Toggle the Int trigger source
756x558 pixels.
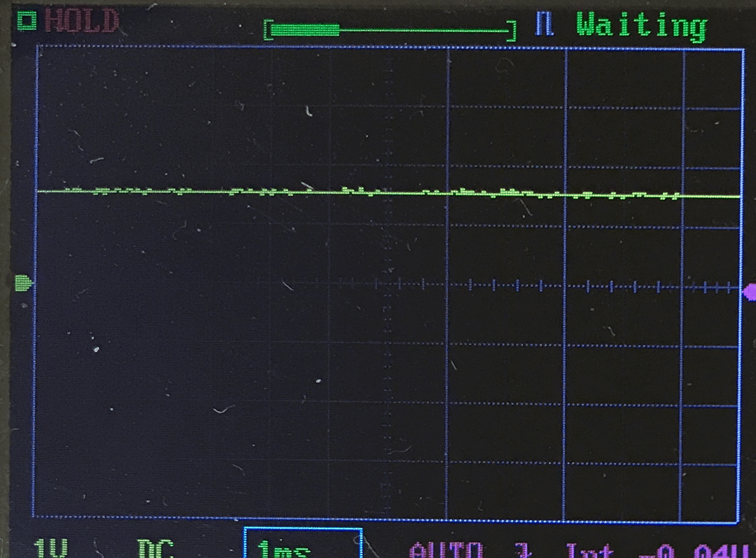(589, 550)
